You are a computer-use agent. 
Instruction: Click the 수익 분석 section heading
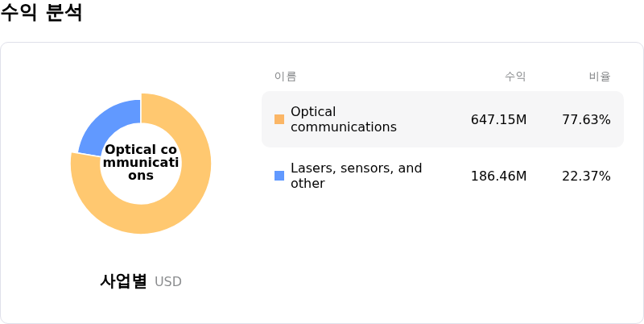coord(42,14)
